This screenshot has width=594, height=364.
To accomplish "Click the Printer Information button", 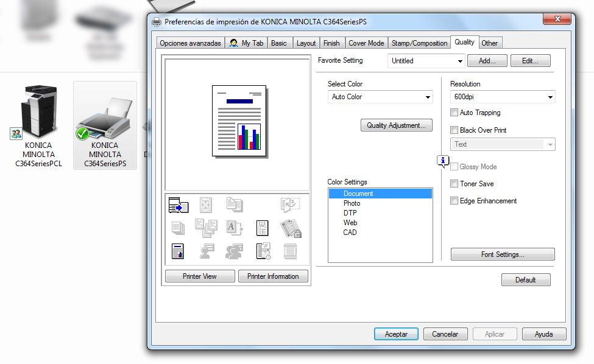I will click(273, 276).
